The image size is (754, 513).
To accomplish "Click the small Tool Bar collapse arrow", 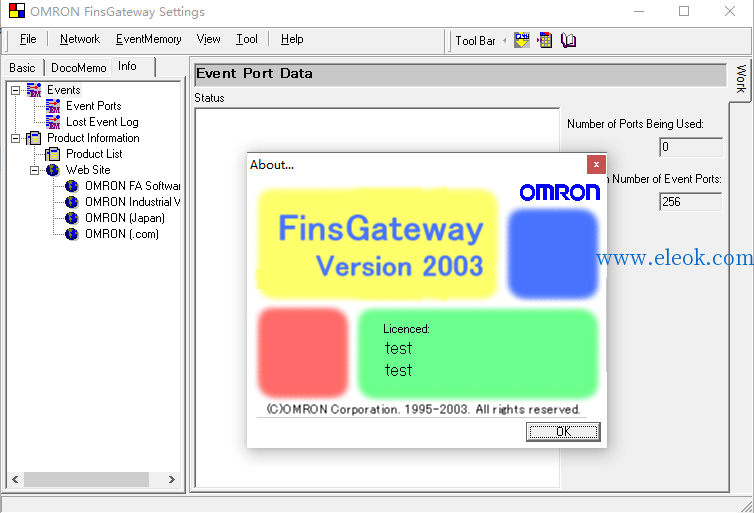I will click(504, 40).
